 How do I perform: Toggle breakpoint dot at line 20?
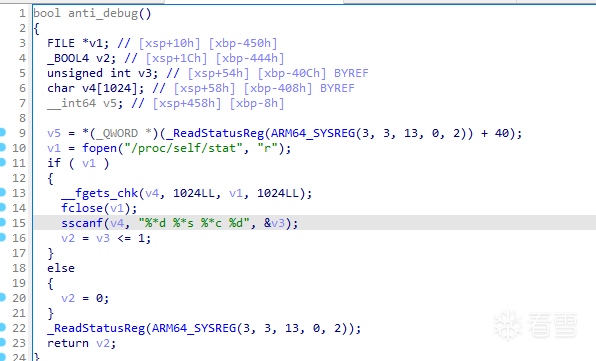pos(2,297)
